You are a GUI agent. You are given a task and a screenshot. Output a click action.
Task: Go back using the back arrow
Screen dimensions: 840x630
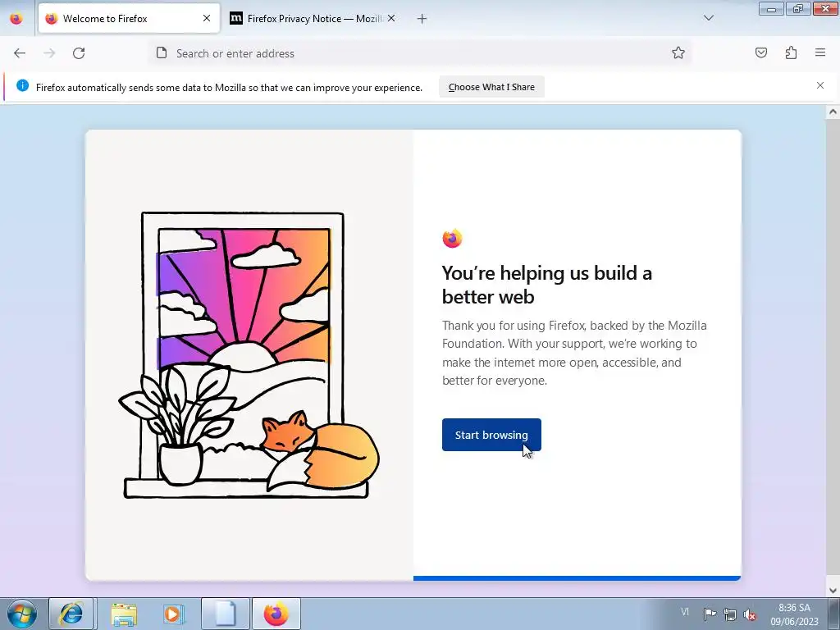[x=20, y=53]
